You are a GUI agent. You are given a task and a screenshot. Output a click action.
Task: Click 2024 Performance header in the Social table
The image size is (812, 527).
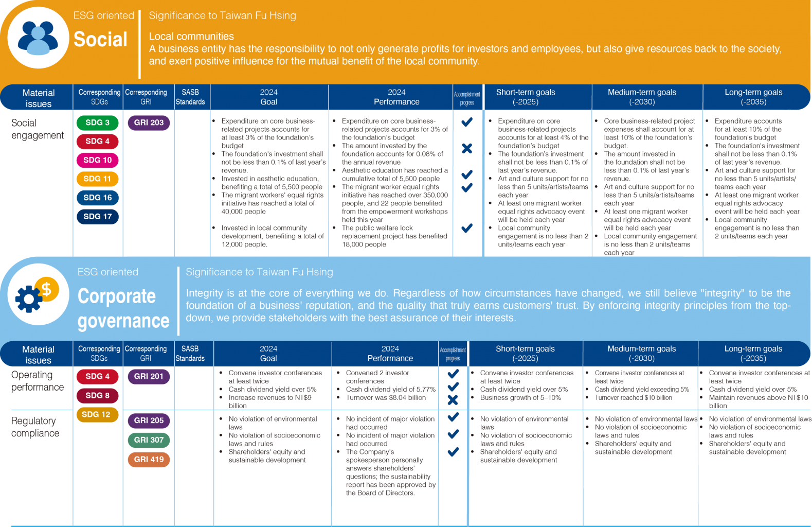coord(396,97)
